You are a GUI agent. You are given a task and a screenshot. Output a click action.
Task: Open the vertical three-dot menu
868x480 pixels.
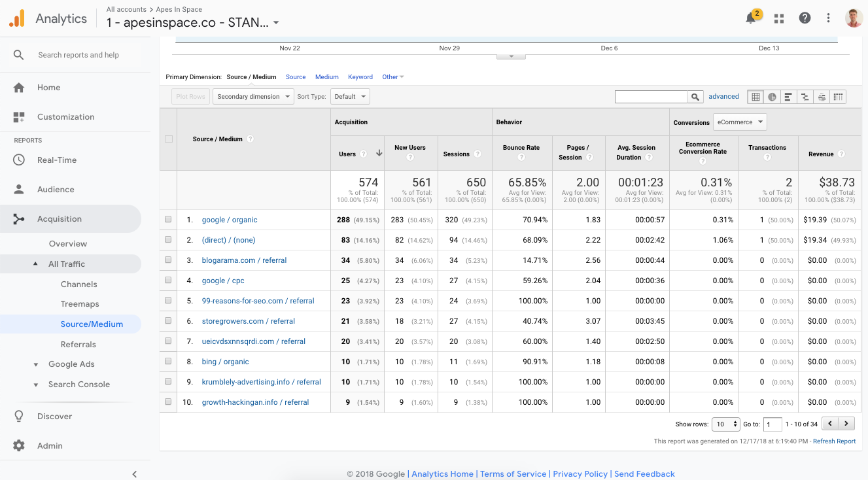829,18
